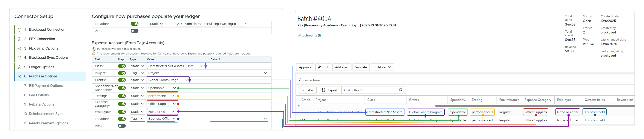This screenshot has width=644, height=139.
Task: Open Spendable value dropdown
Action: click(x=162, y=88)
